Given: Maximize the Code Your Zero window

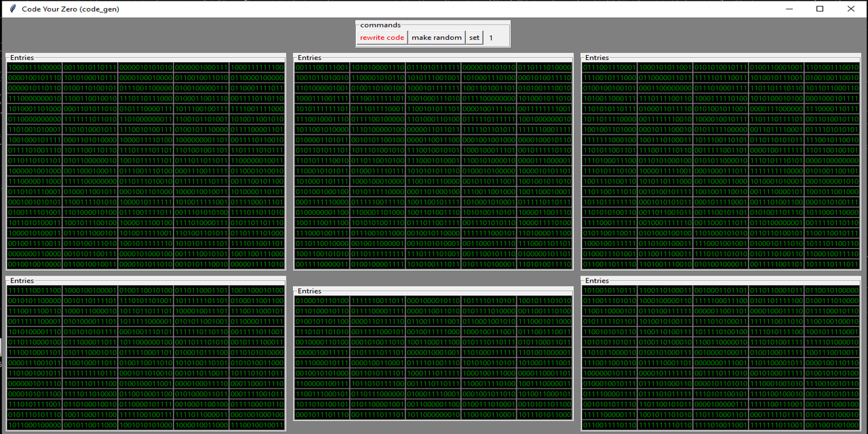Looking at the screenshot, I should (x=820, y=9).
